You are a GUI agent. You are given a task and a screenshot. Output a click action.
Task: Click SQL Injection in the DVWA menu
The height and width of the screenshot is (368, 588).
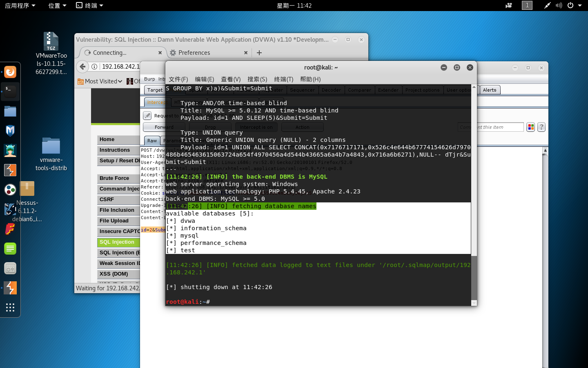pos(118,242)
